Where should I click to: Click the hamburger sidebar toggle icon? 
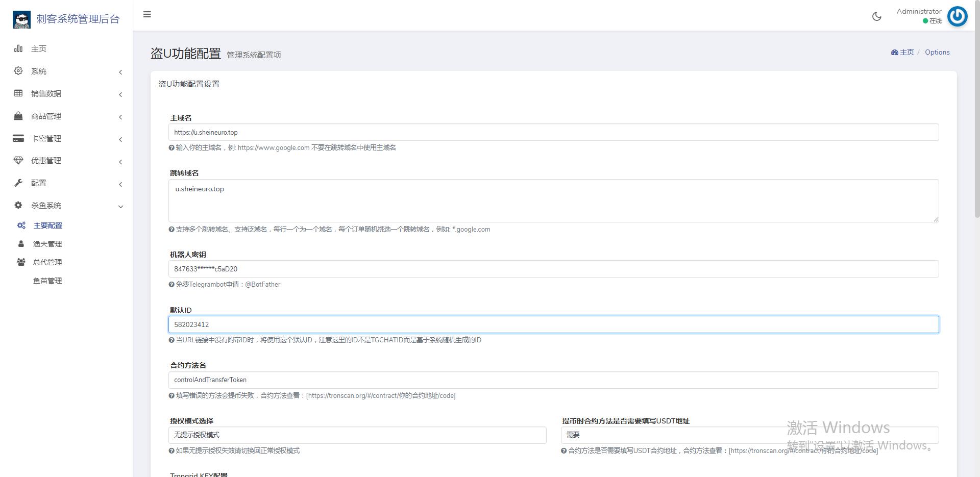point(147,14)
